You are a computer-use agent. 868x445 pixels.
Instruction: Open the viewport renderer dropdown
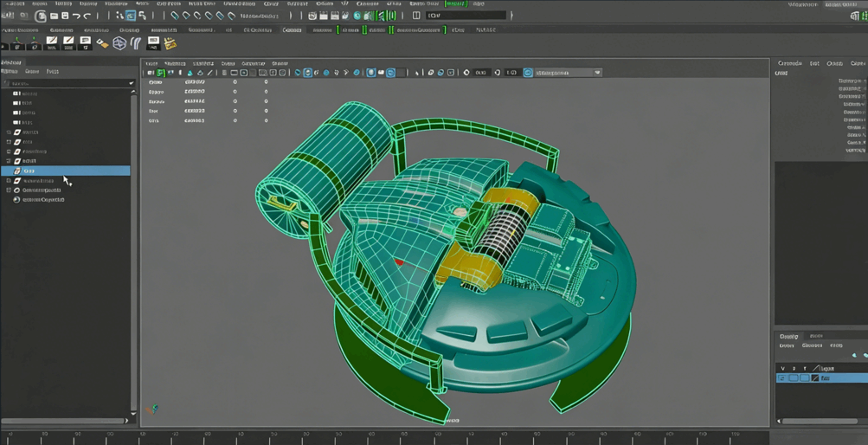point(597,73)
